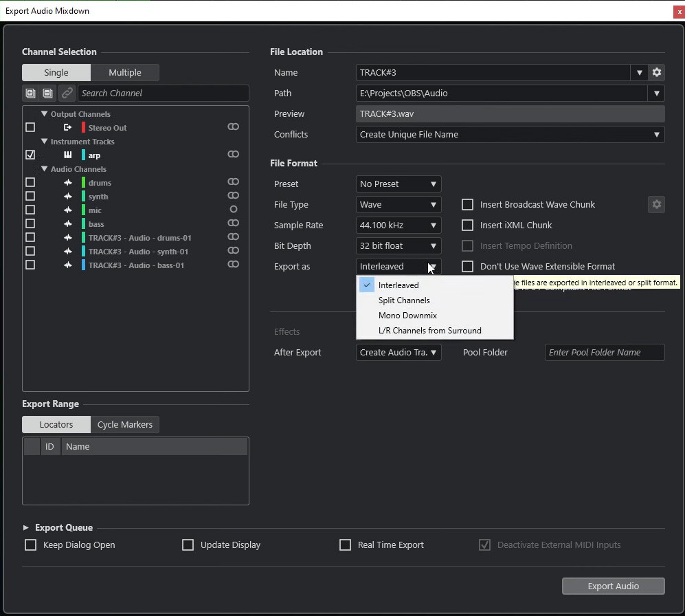Switch to the Multiple channel tab
Image resolution: width=685 pixels, height=616 pixels.
[x=125, y=72]
